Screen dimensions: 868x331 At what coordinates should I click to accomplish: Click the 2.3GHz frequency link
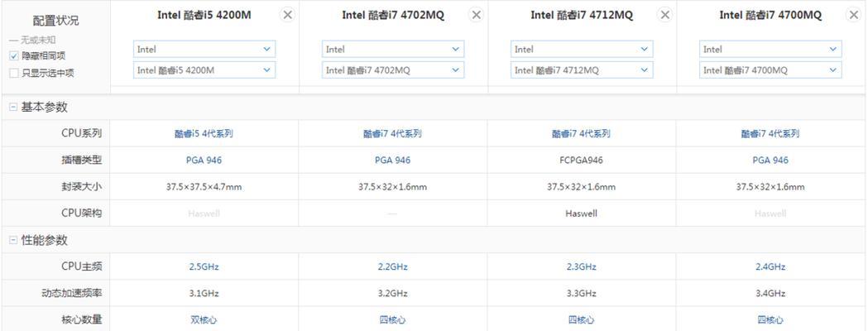(581, 266)
